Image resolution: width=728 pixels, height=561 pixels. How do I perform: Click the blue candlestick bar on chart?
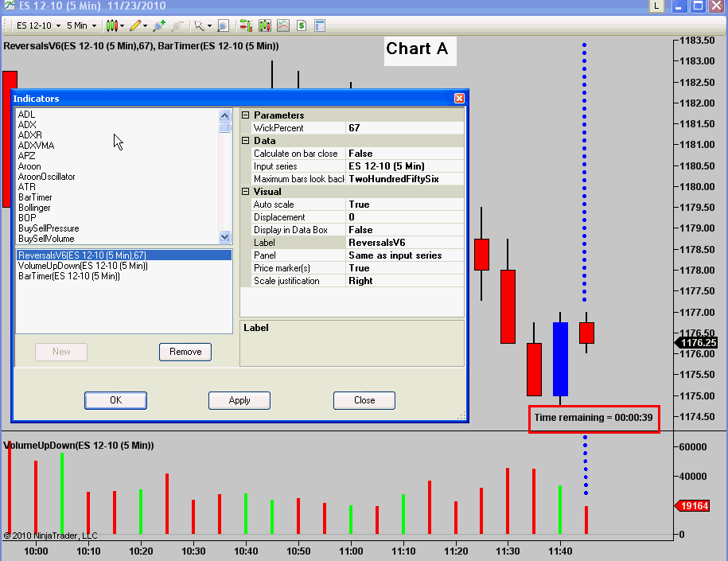click(560, 359)
